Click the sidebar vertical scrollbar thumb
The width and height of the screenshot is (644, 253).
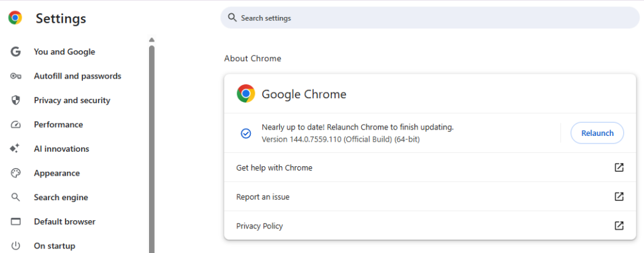coord(152,145)
